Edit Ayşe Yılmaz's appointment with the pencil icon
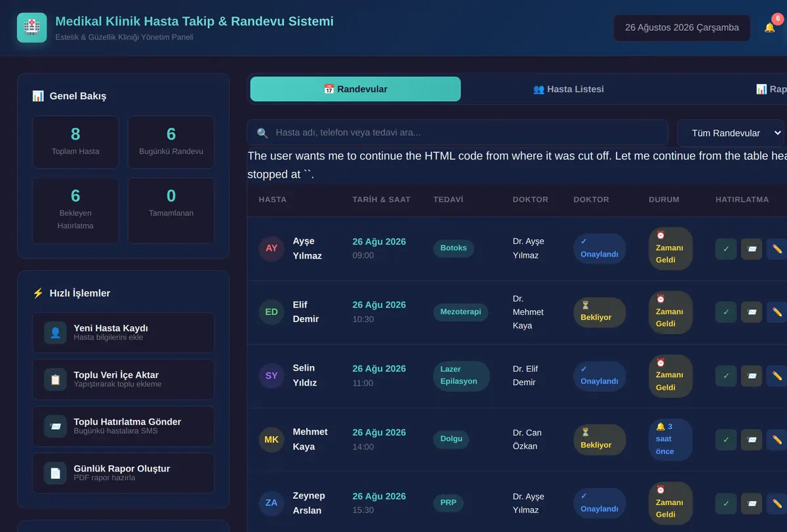This screenshot has height=532, width=787. tap(777, 249)
